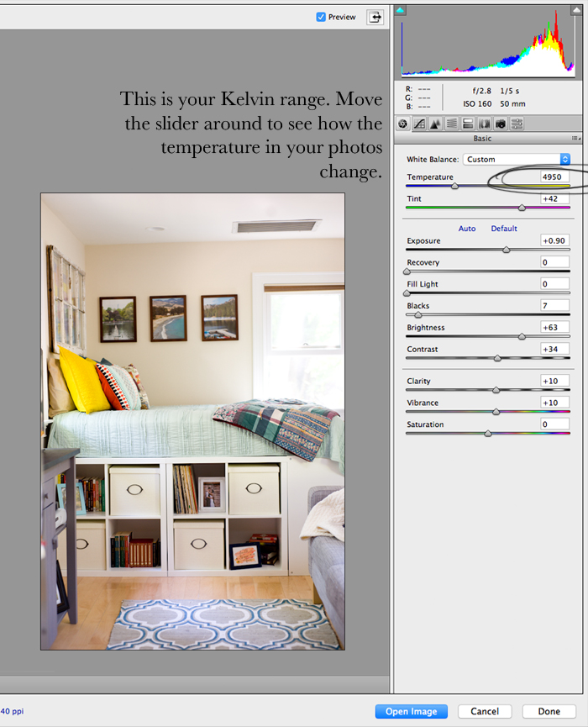Screen dimensions: 588x727
Task: Click the Exposure slider handle
Action: pos(506,250)
